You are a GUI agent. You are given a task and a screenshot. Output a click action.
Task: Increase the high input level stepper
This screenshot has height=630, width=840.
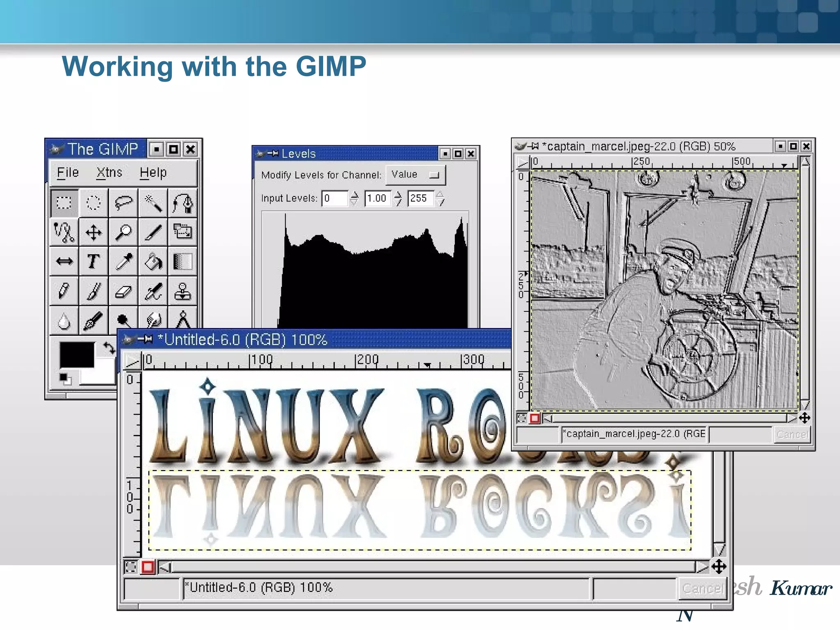coord(440,195)
